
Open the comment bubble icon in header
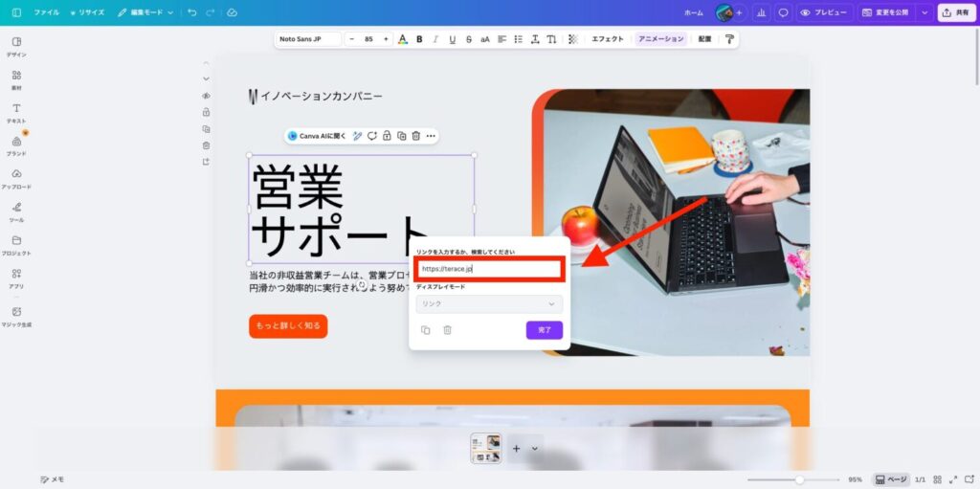coord(783,12)
